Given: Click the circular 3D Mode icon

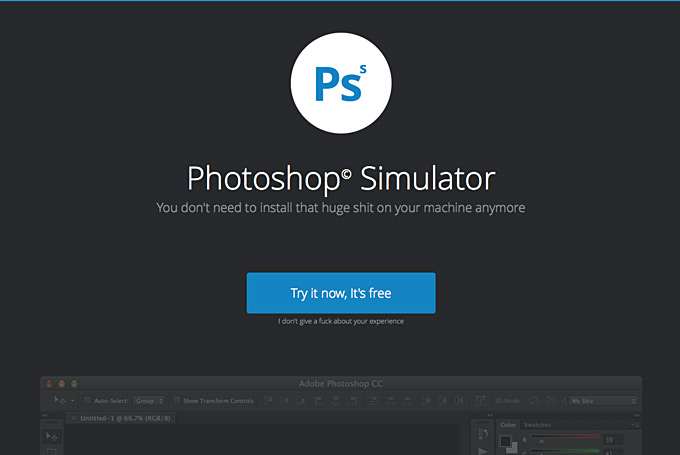Looking at the screenshot, I should point(550,401).
